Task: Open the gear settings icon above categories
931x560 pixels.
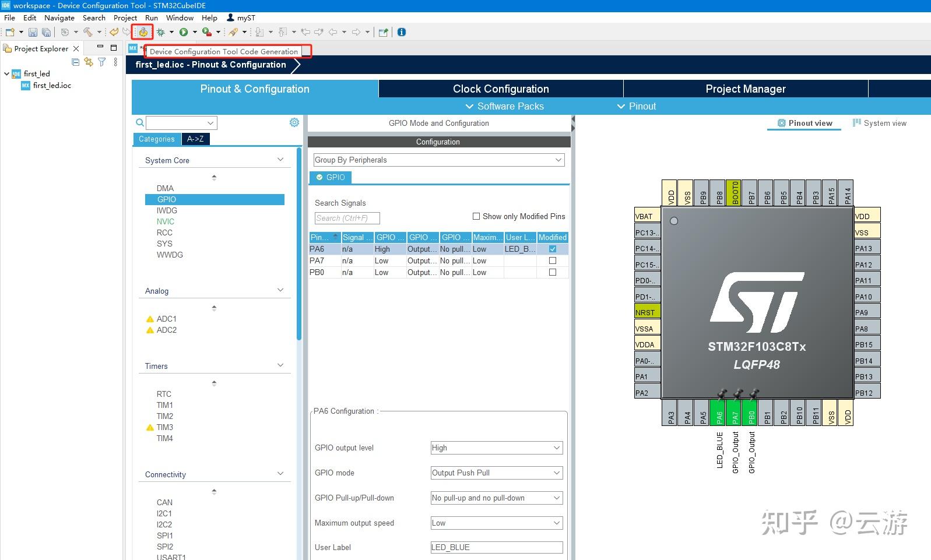Action: coord(294,122)
